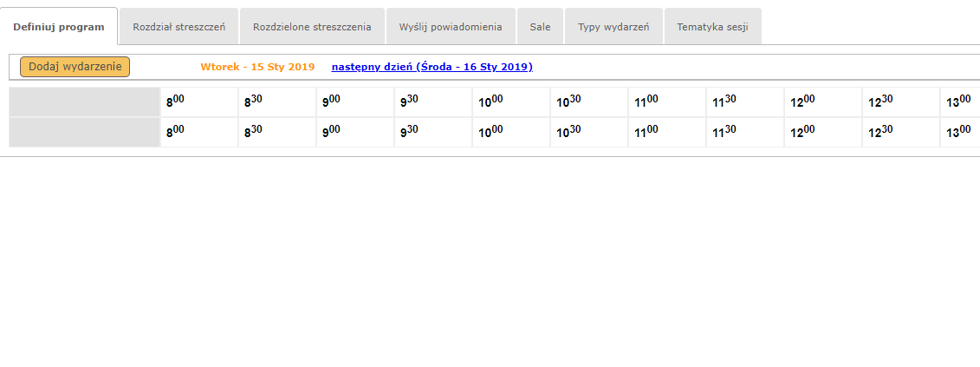
Task: Click the 8:30 slot in the second row
Action: pos(276,132)
